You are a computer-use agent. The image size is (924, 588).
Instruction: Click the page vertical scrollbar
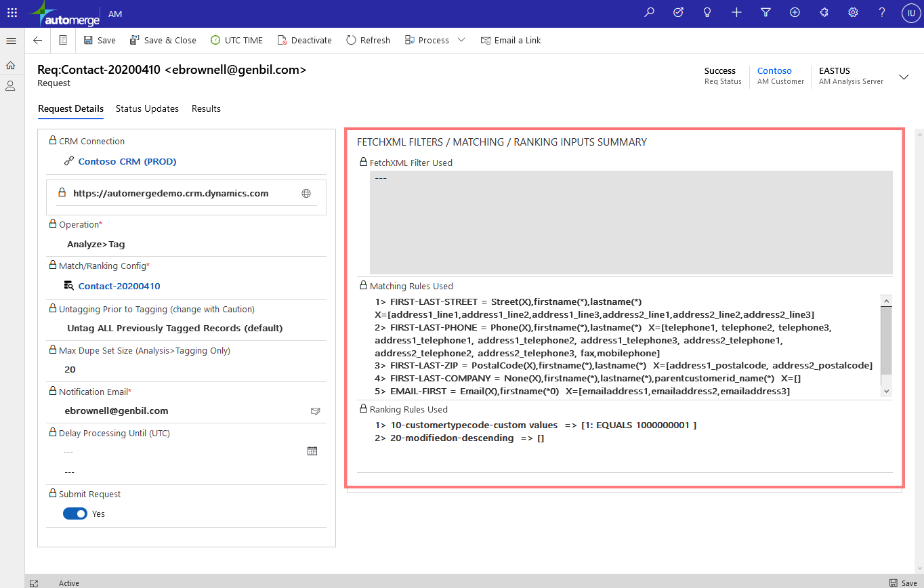click(x=919, y=350)
